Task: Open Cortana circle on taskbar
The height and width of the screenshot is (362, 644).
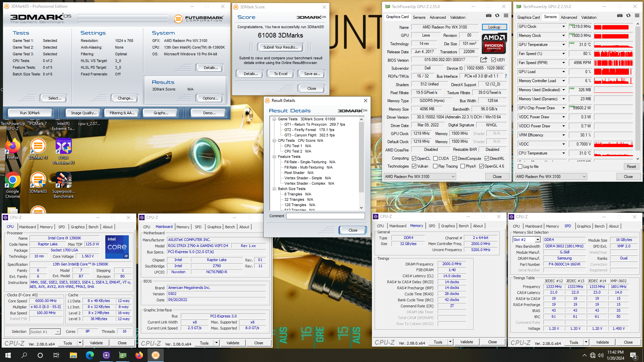Action: 40,355
